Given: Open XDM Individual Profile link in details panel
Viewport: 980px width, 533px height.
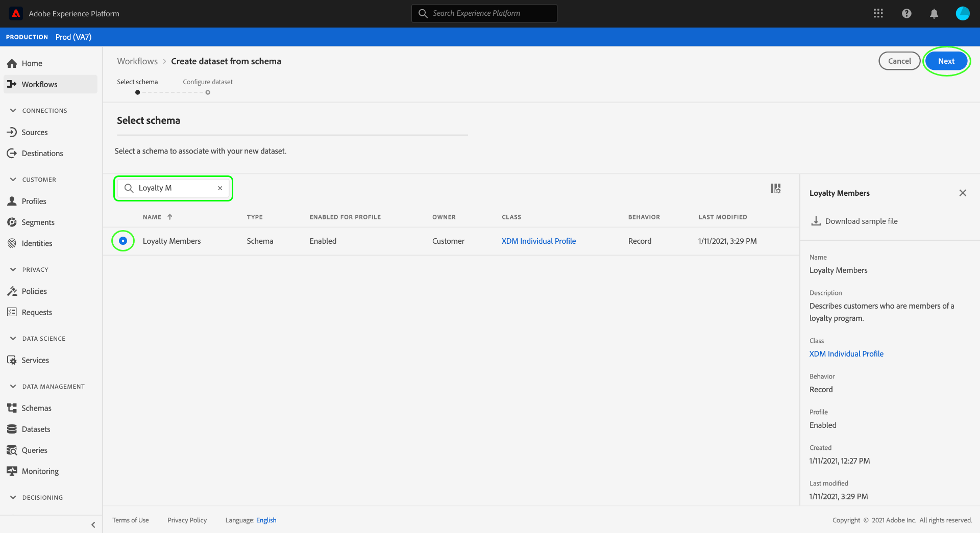Looking at the screenshot, I should pos(846,353).
